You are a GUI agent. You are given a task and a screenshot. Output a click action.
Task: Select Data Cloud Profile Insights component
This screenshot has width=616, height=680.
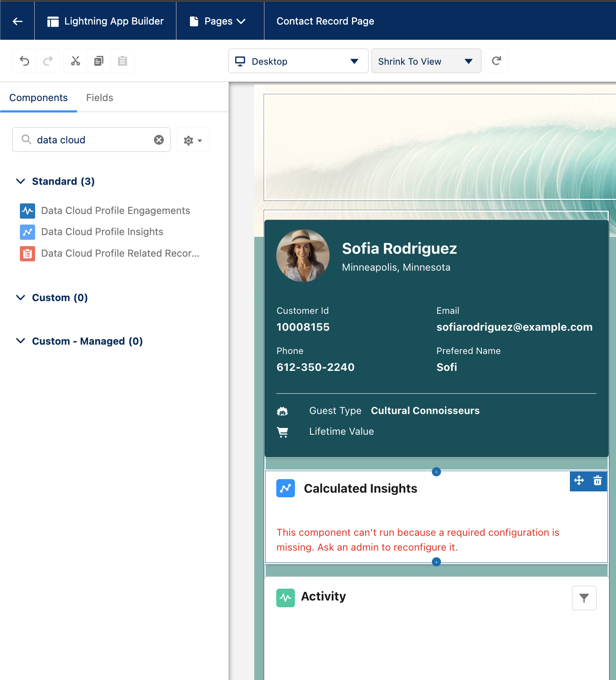pos(102,232)
